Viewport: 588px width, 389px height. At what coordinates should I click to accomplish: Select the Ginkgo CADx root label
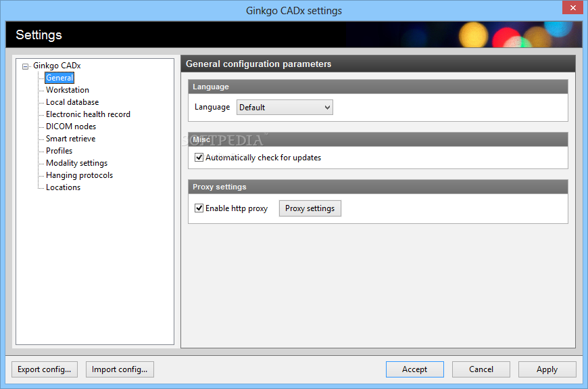click(57, 66)
